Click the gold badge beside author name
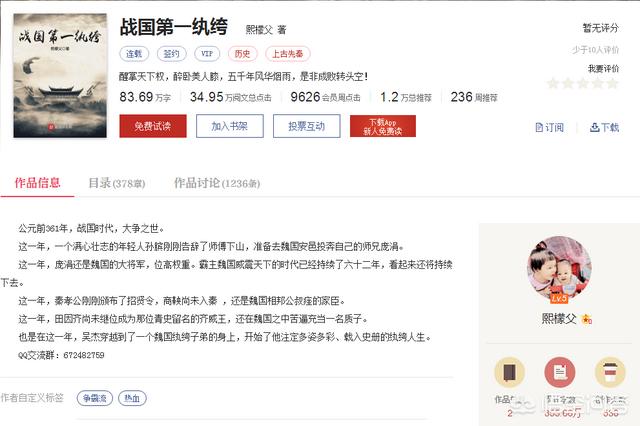 click(587, 319)
